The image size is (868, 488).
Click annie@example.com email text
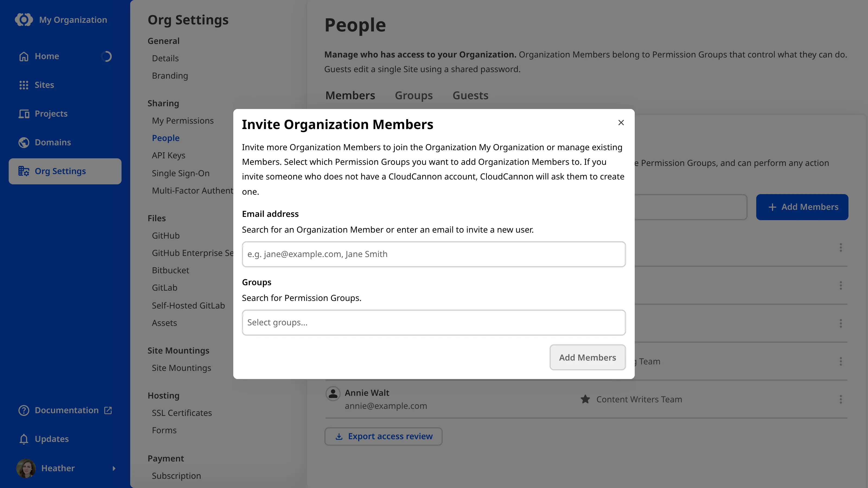(x=386, y=406)
